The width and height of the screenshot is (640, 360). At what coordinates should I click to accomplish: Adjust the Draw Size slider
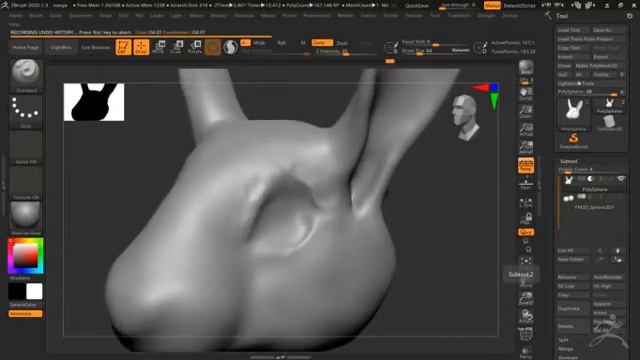(x=436, y=51)
